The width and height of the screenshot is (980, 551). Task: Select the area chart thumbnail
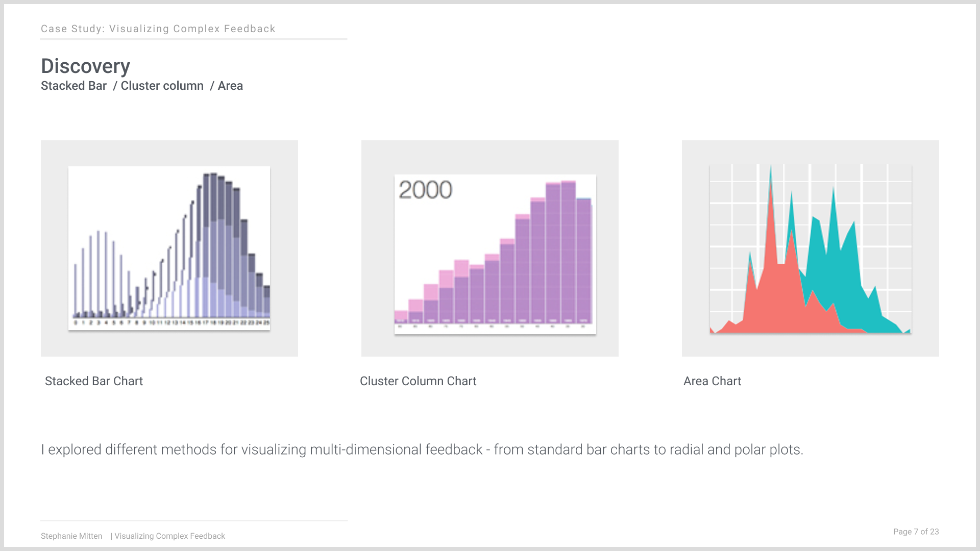pyautogui.click(x=811, y=248)
